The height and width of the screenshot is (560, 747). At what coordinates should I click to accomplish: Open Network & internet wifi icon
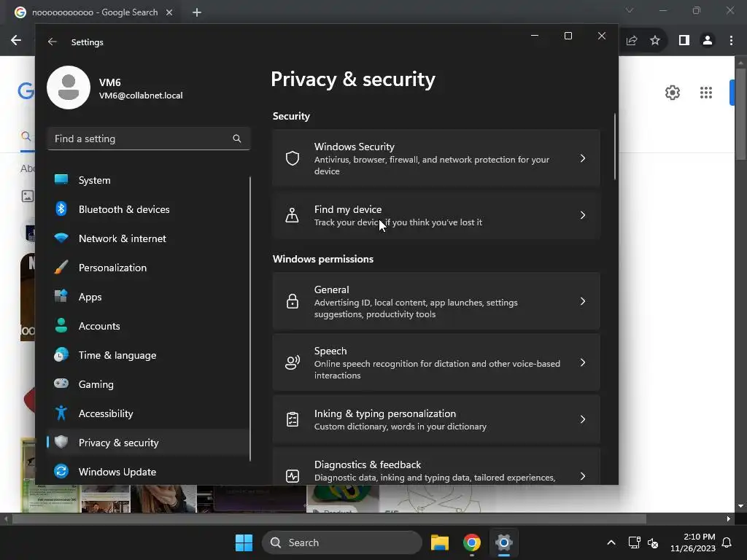61,238
